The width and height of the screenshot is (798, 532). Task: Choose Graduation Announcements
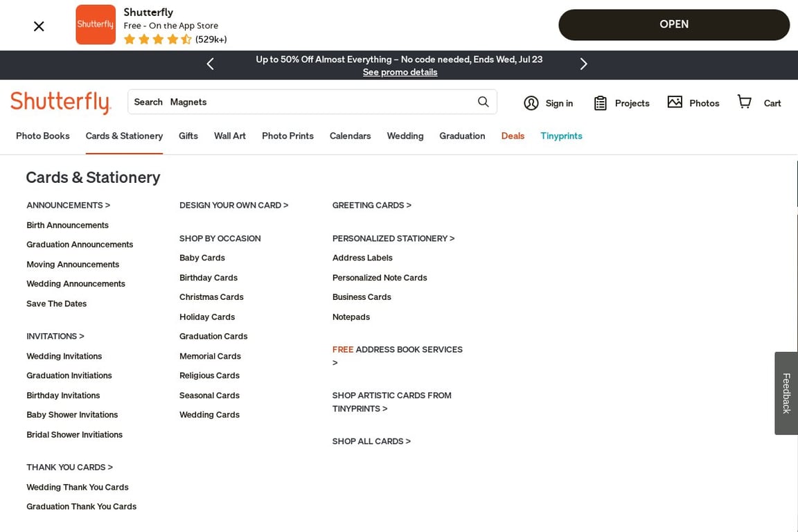click(80, 245)
